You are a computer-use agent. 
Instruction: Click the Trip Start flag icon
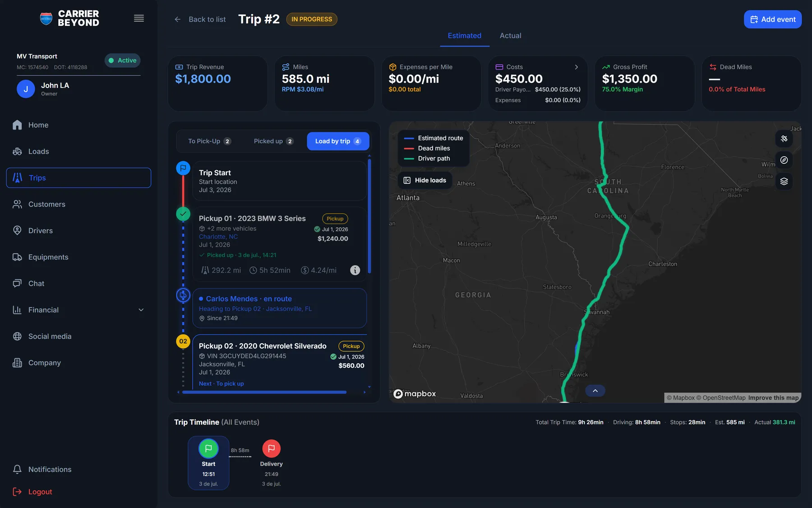pyautogui.click(x=183, y=168)
